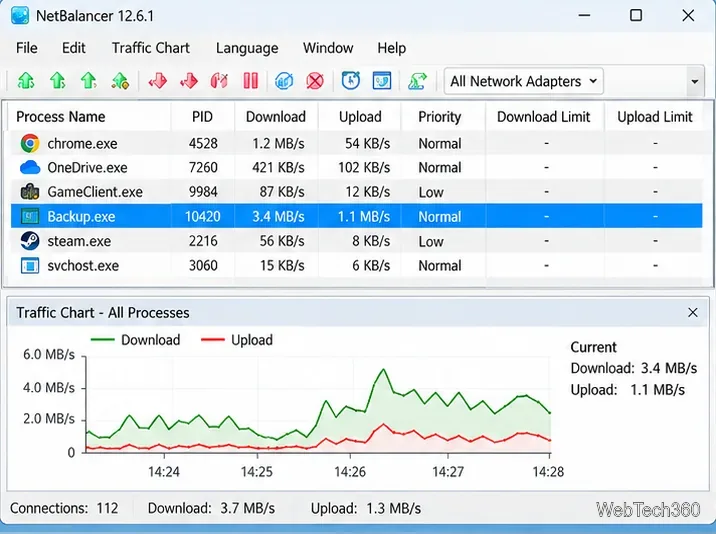Click the 8 KB/s upload for steam.exe
Screen dimensions: 716x534
(x=371, y=241)
